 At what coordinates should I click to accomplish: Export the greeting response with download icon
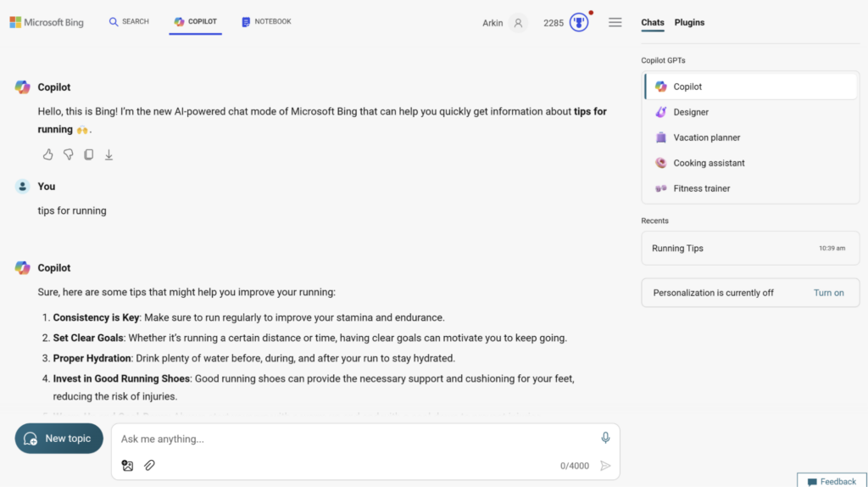tap(109, 154)
